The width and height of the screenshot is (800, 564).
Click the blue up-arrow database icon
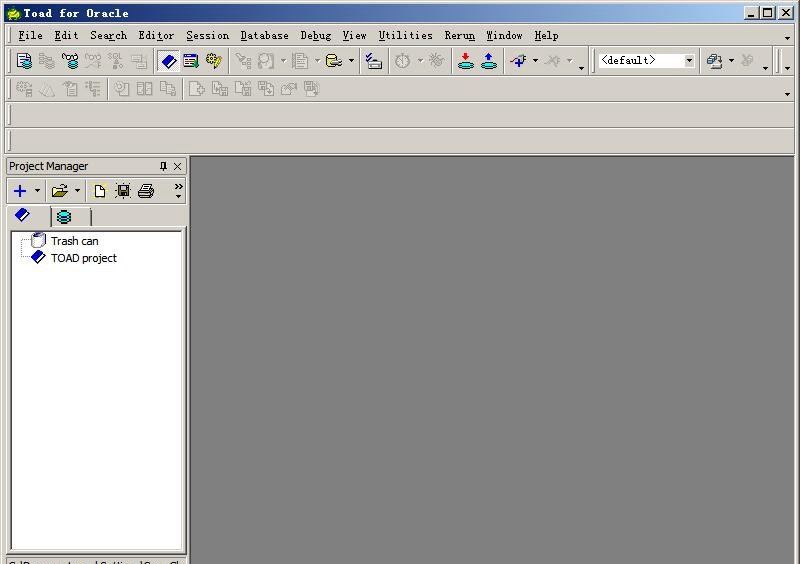pyautogui.click(x=489, y=61)
